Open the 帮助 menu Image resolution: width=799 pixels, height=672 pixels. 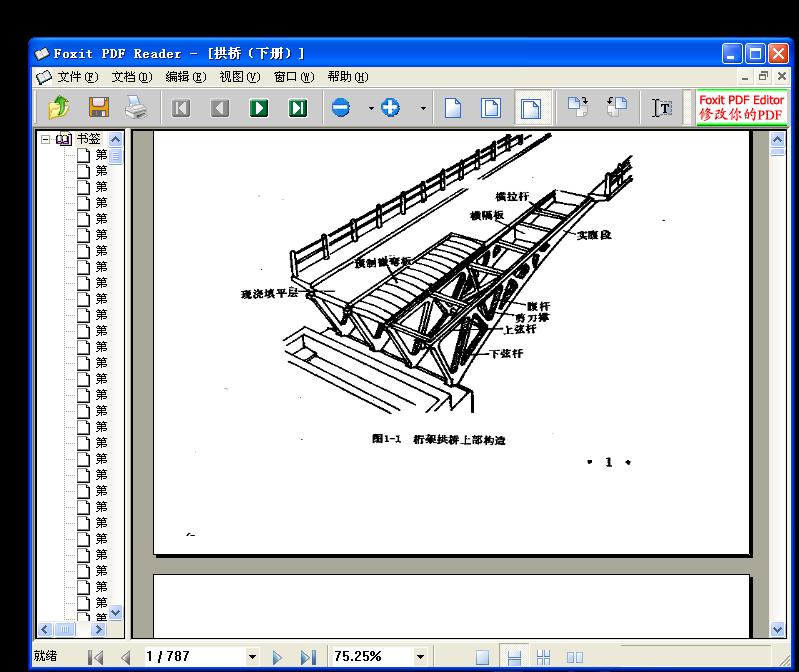click(348, 77)
